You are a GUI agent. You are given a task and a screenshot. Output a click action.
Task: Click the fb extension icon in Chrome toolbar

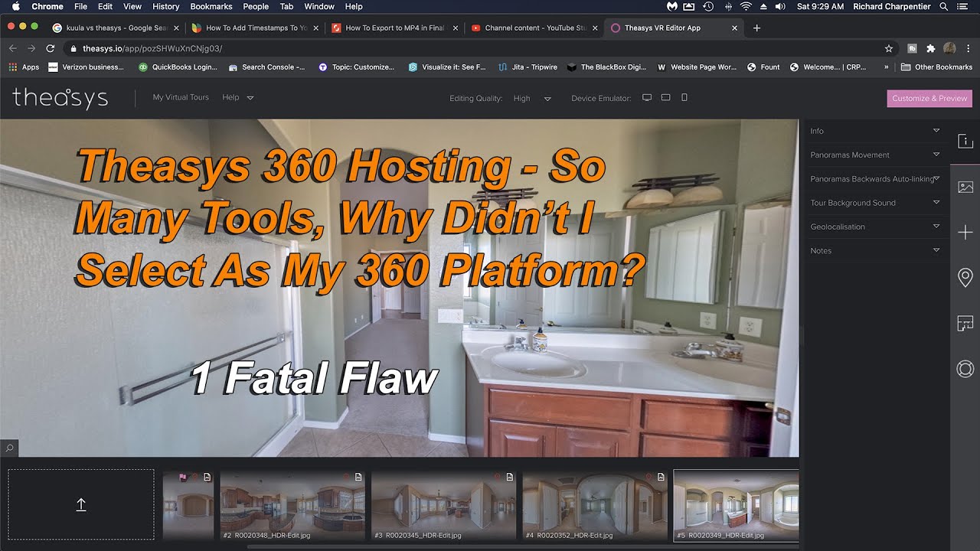912,48
